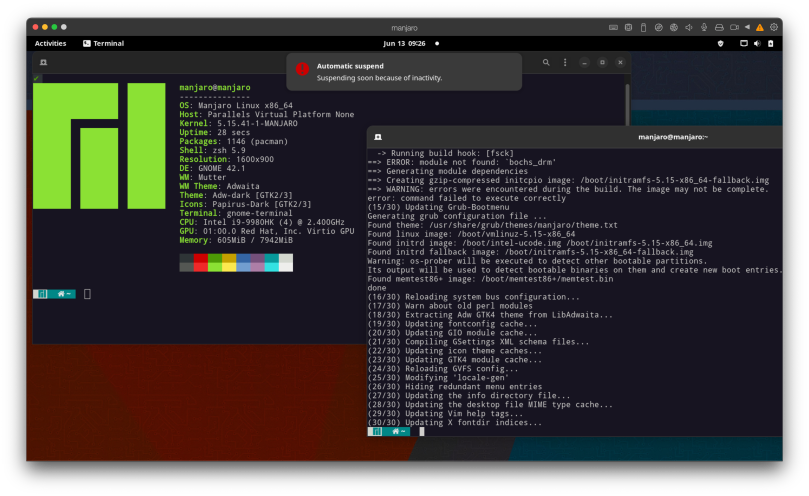Screen dimensions: 809x496
Task: Click the home segment of the back terminal prompt
Action: tap(63, 294)
